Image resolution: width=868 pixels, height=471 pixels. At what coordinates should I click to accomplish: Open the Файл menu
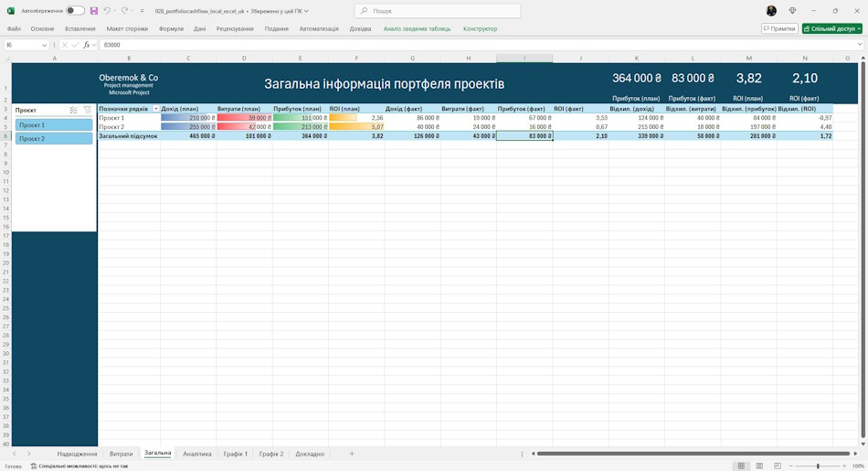(x=14, y=29)
